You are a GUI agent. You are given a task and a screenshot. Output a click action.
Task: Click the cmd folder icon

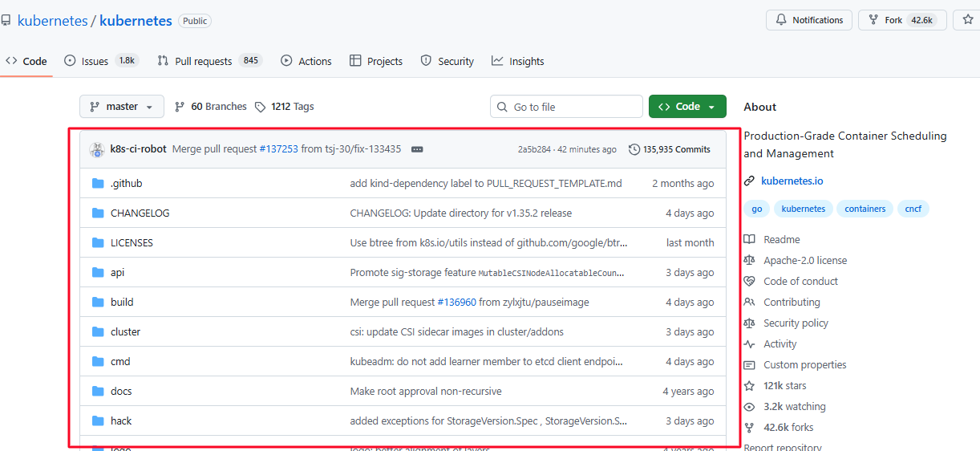[x=98, y=362]
